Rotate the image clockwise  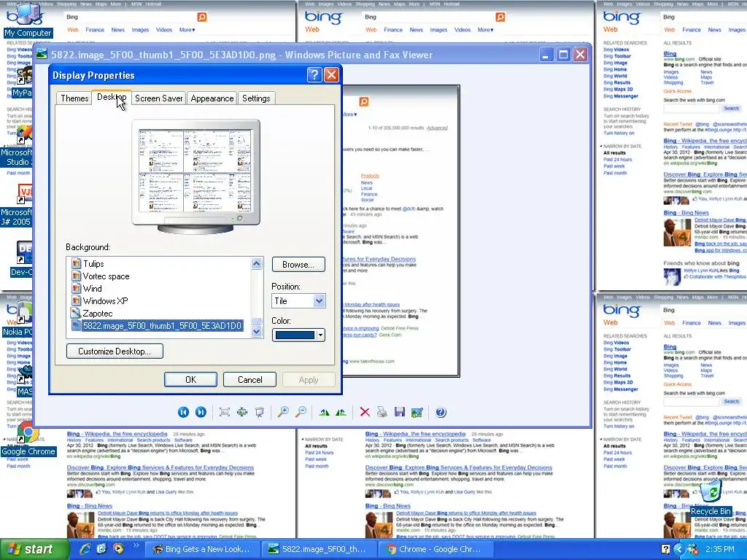pos(324,413)
